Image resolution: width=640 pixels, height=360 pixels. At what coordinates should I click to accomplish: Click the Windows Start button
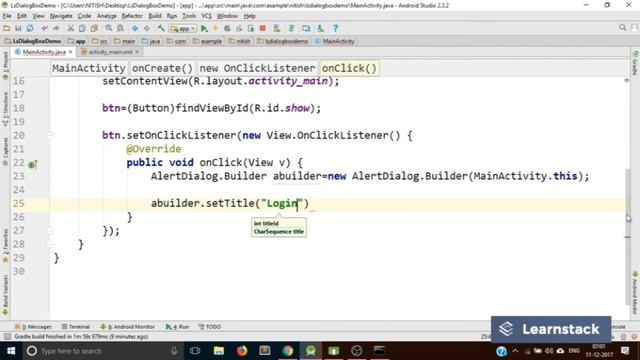tap(11, 351)
